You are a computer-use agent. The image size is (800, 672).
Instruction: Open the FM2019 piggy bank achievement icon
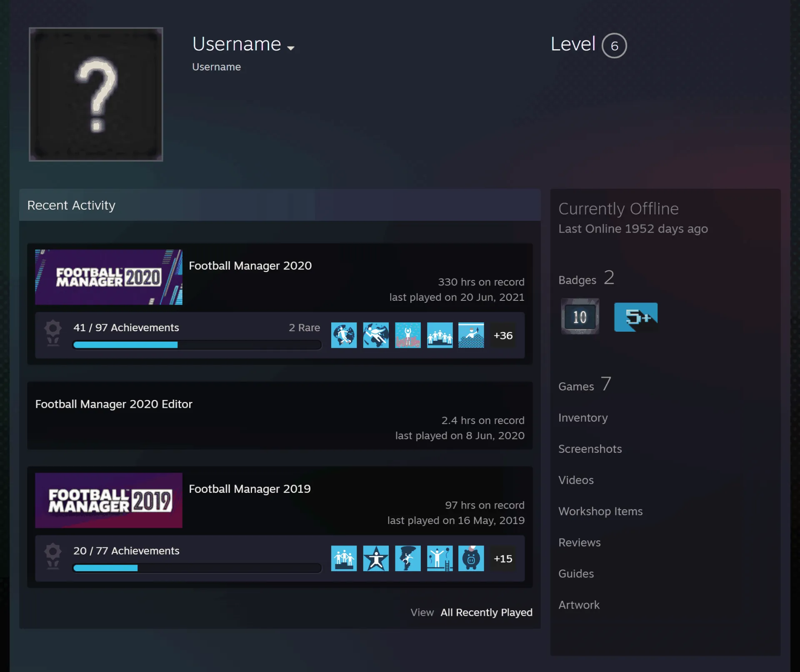471,558
